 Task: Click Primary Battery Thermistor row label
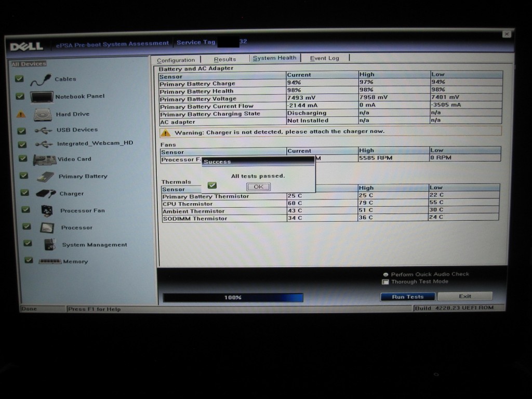pyautogui.click(x=206, y=196)
